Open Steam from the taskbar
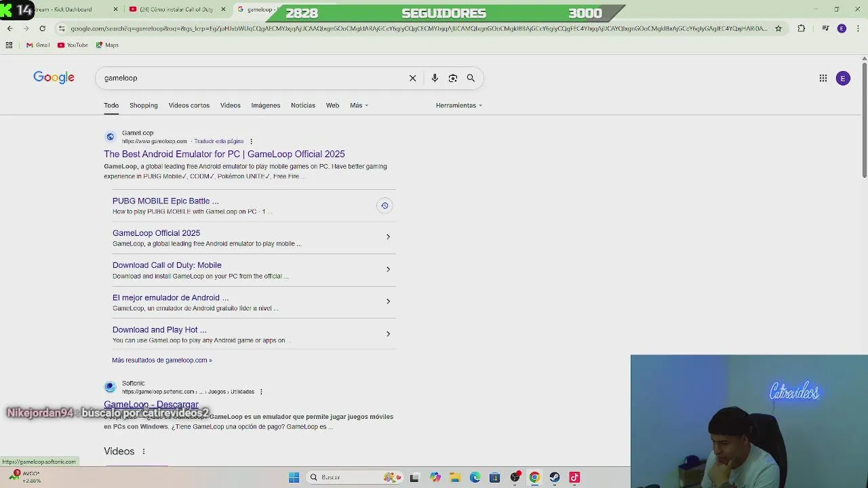Screen dimensions: 868x488 point(555,477)
